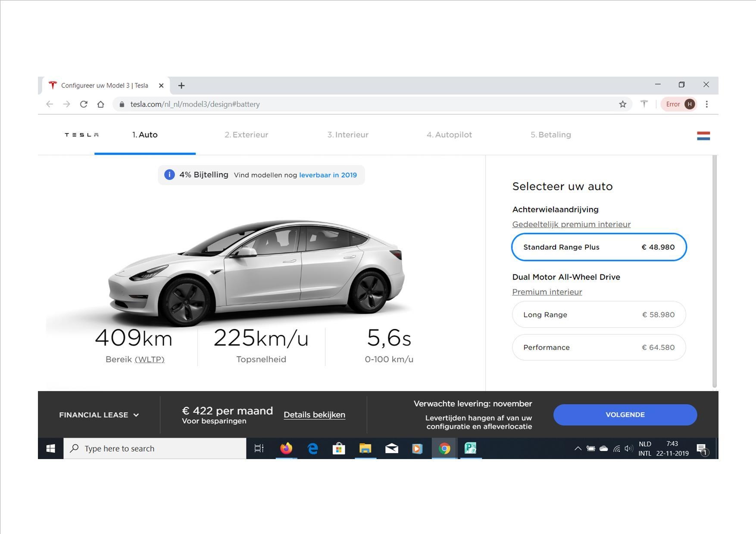Viewport: 756px width, 534px height.
Task: Reload the Tesla page
Action: [x=84, y=104]
